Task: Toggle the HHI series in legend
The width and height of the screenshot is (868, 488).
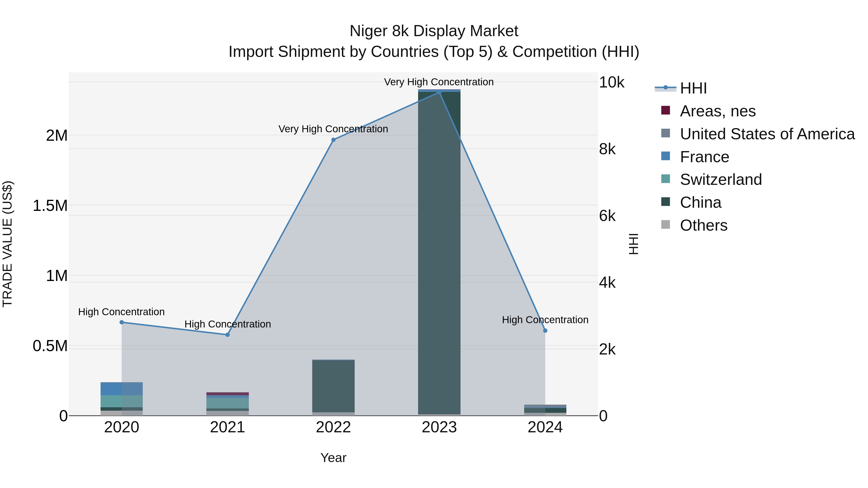Action: 680,88
